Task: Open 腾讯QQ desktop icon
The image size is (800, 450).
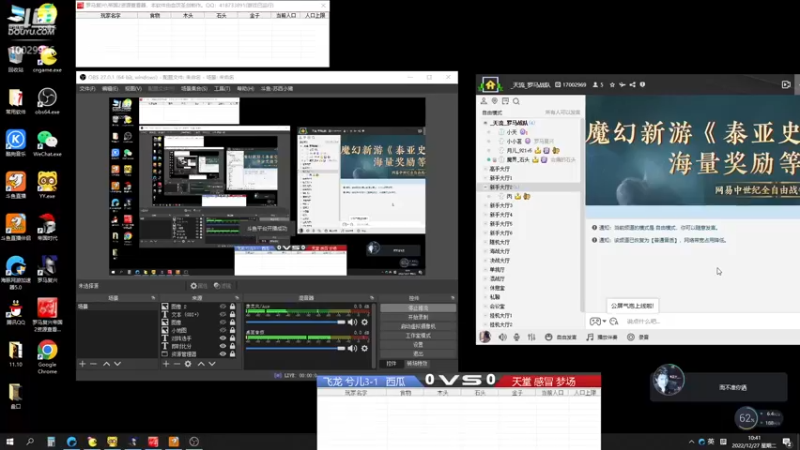Action: (16, 312)
